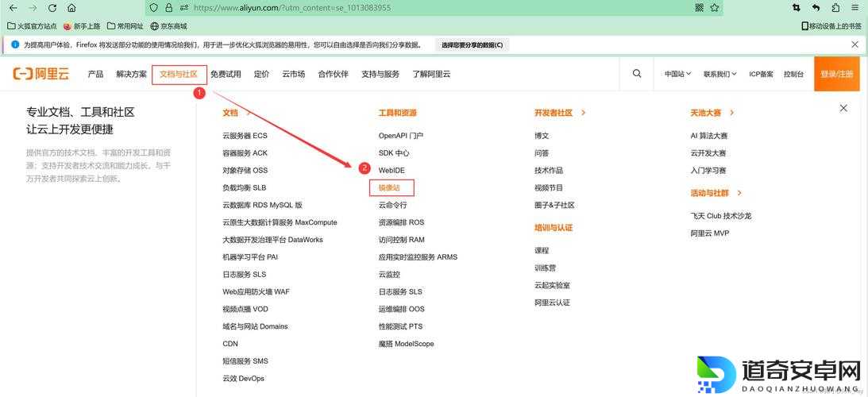The height and width of the screenshot is (397, 868).
Task: Expand the 文档 section heading arrow
Action: (248, 113)
